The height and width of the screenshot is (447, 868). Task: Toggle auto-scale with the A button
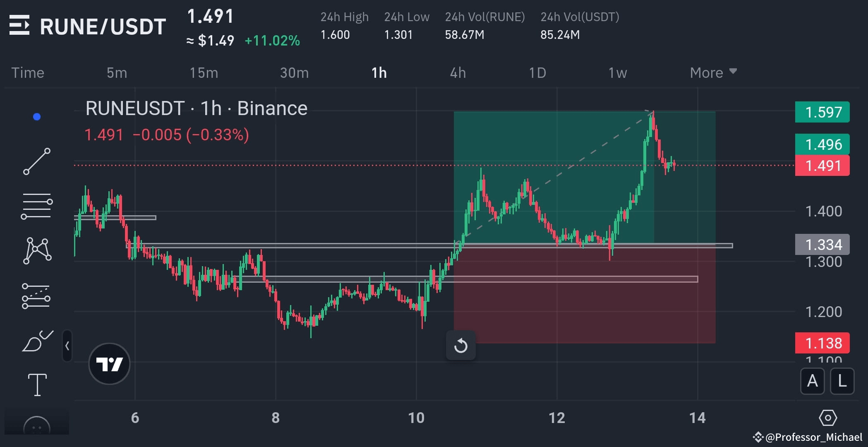pos(812,382)
